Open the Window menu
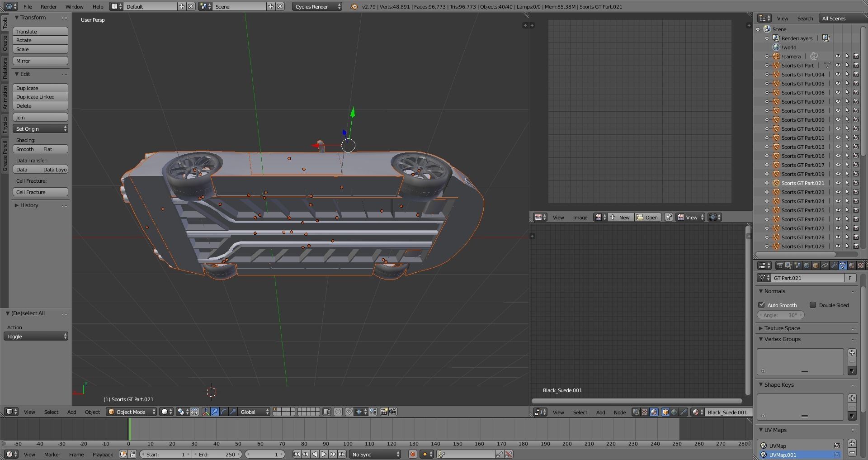 75,7
